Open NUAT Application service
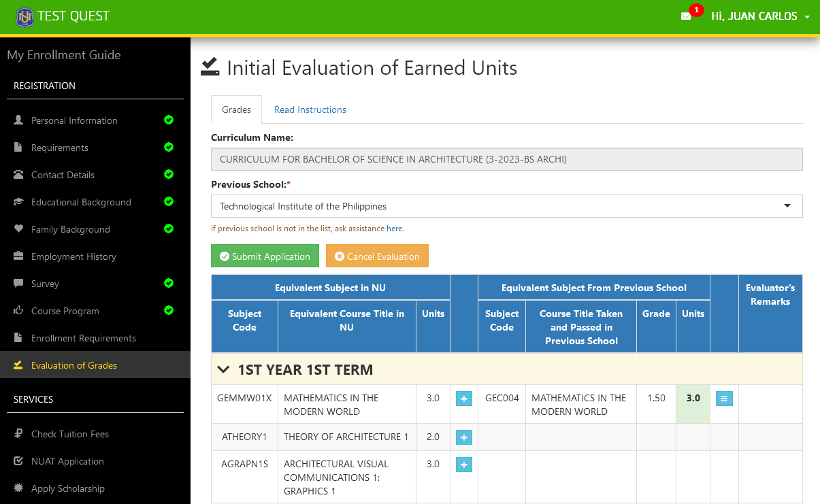The image size is (820, 504). (95, 461)
